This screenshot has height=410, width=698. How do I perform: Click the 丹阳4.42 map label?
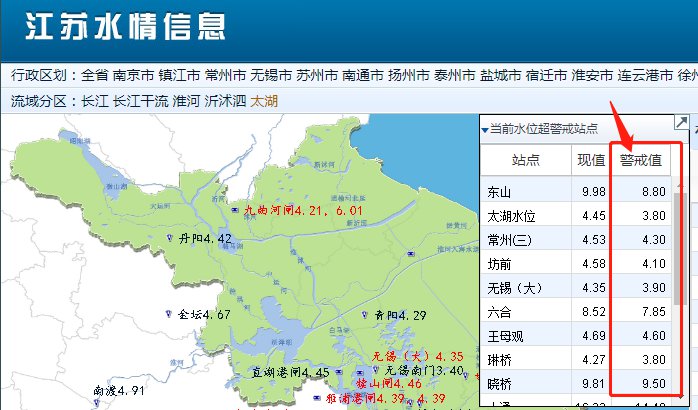[x=205, y=239]
